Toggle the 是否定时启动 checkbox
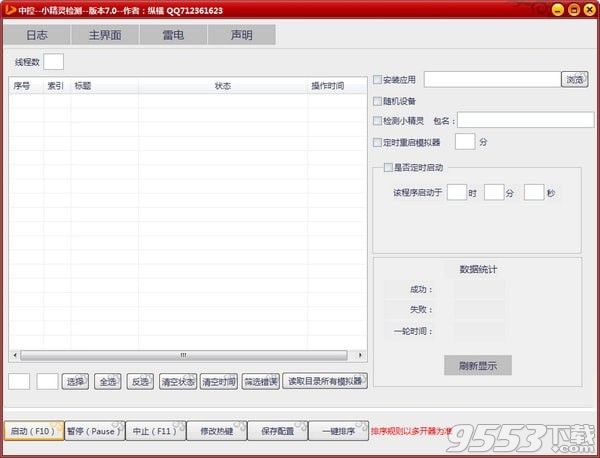This screenshot has width=600, height=458. pos(388,168)
